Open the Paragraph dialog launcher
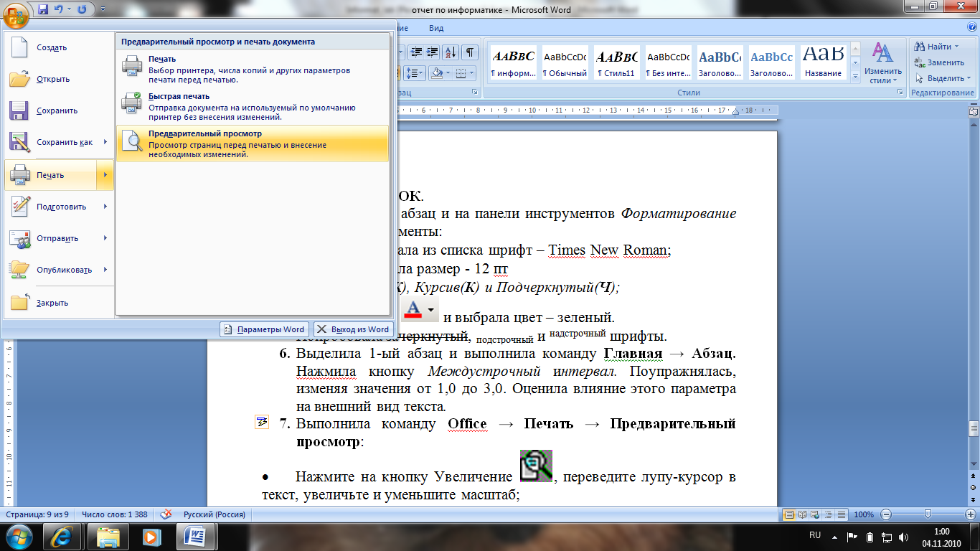The image size is (980, 551). 475,93
